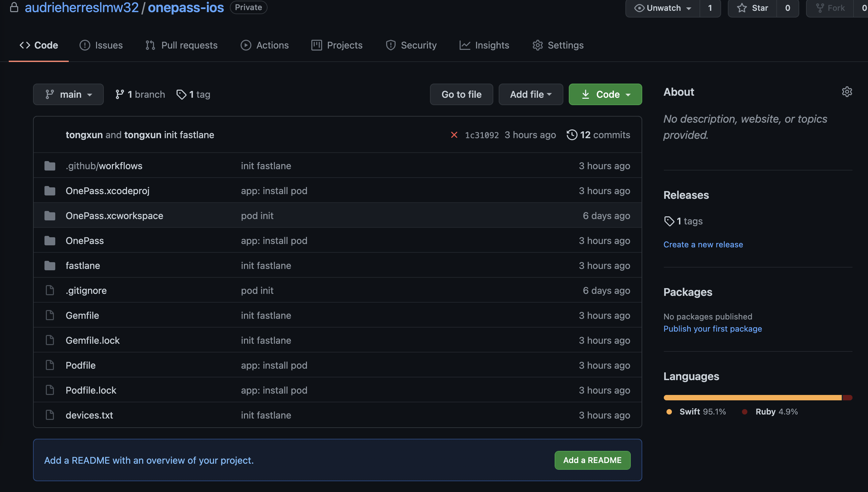868x492 pixels.
Task: Click the Go to file button
Action: pyautogui.click(x=461, y=95)
